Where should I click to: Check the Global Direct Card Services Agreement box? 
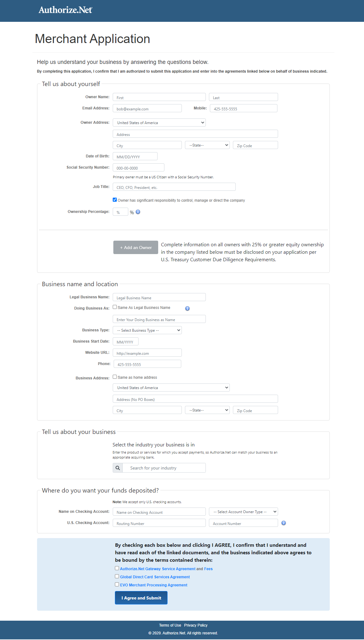coord(117,576)
